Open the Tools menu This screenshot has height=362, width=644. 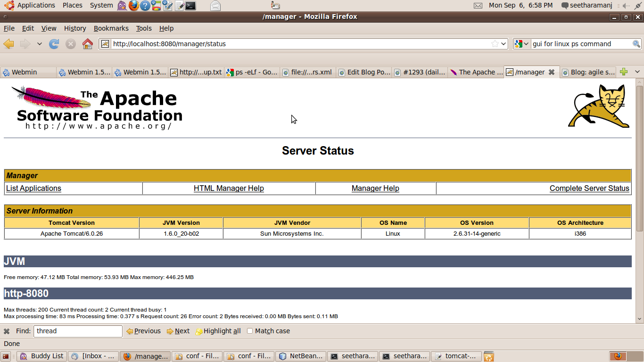[x=144, y=28]
